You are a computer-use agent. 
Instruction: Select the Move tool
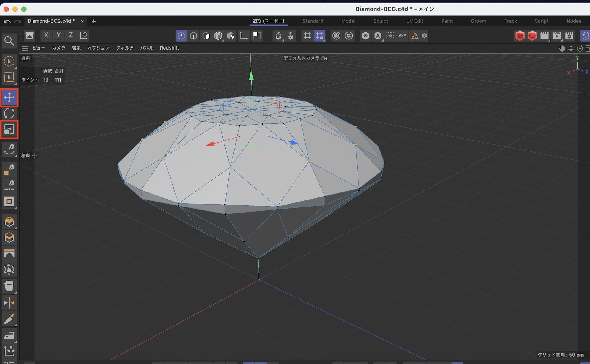[x=9, y=97]
